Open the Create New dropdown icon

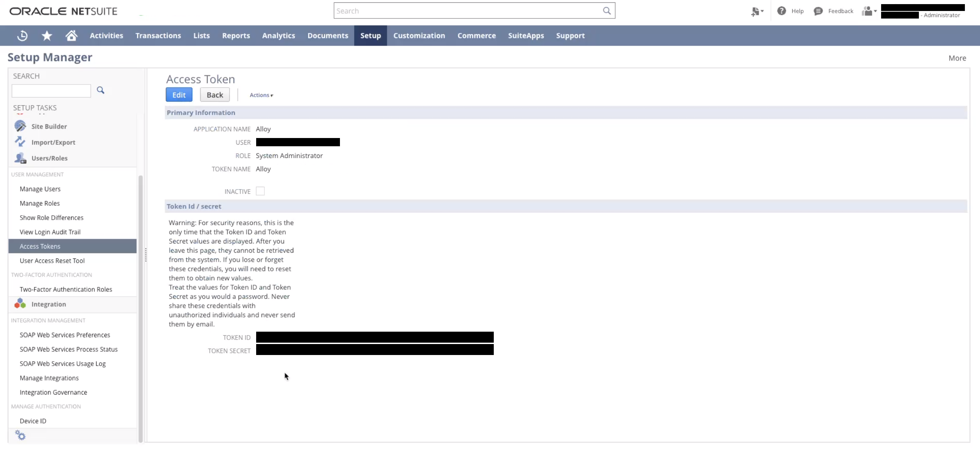click(757, 11)
